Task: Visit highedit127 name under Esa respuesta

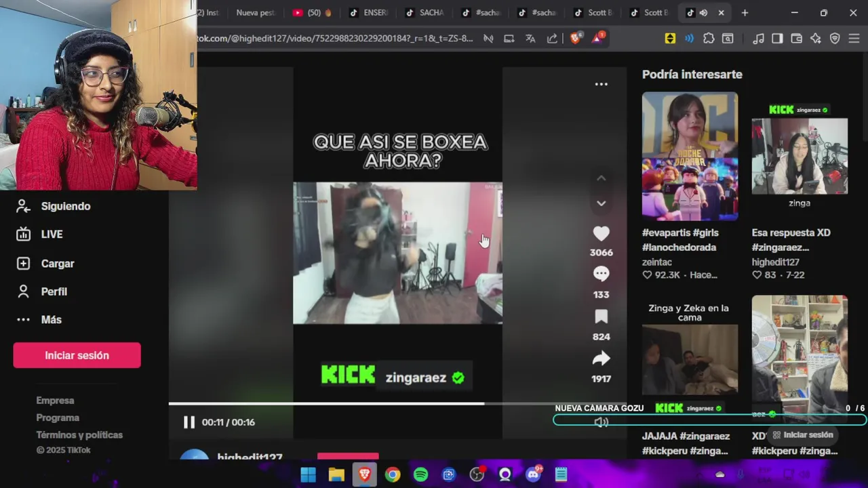Action: click(776, 262)
